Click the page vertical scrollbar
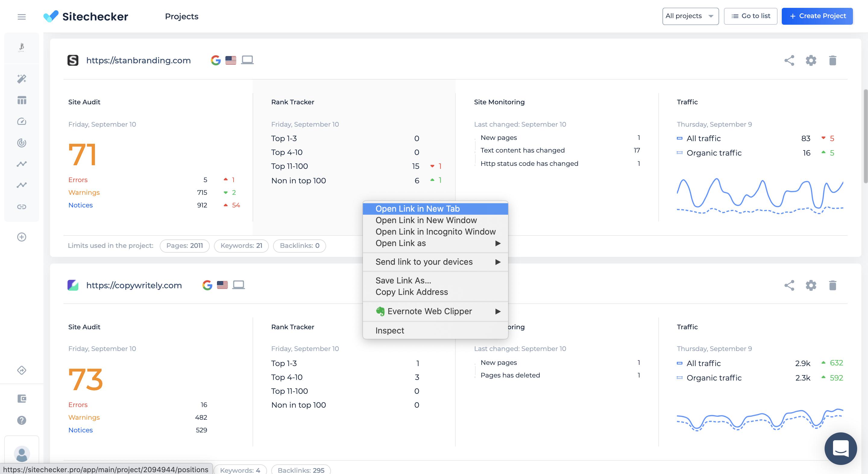Screen dimensions: 868x474 click(865, 136)
